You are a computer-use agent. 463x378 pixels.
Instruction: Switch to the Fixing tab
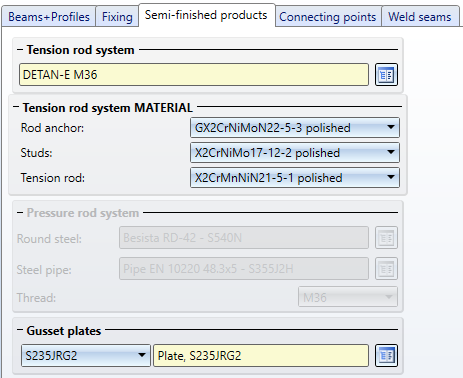pyautogui.click(x=117, y=16)
